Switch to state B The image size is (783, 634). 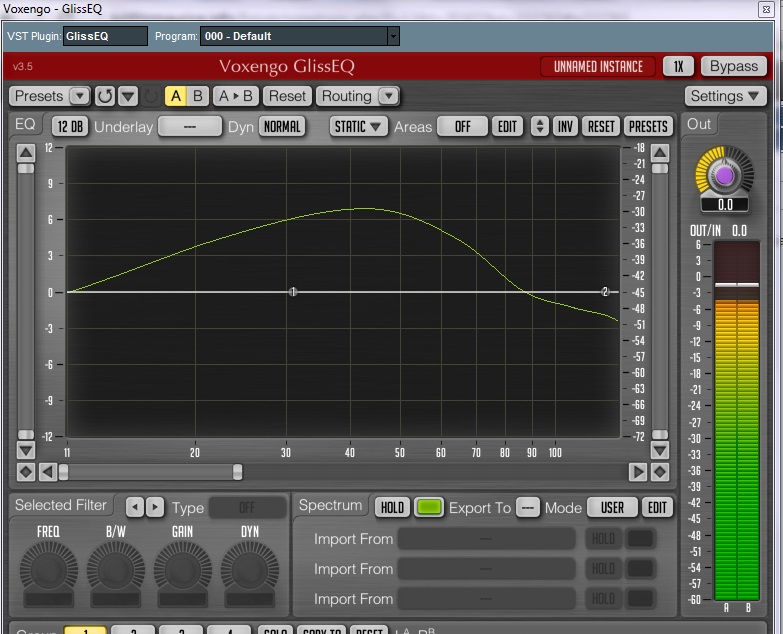coord(198,97)
